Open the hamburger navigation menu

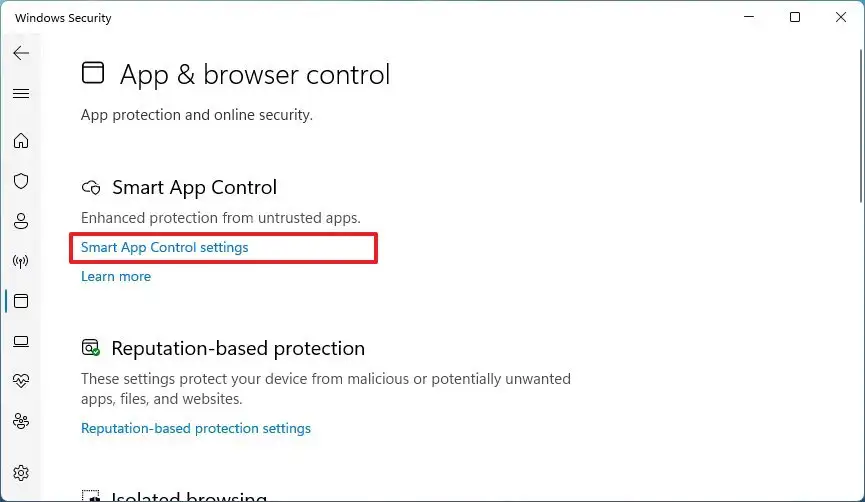click(x=21, y=93)
